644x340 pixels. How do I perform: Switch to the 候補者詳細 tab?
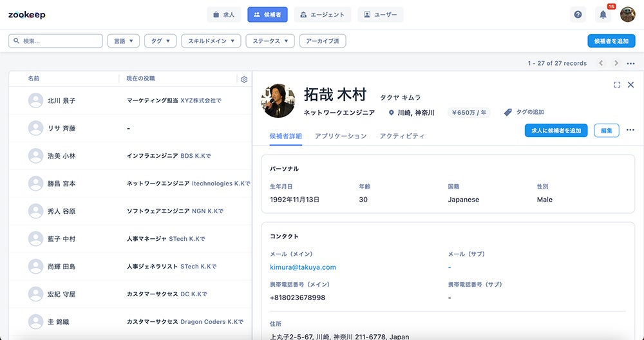[x=286, y=137]
